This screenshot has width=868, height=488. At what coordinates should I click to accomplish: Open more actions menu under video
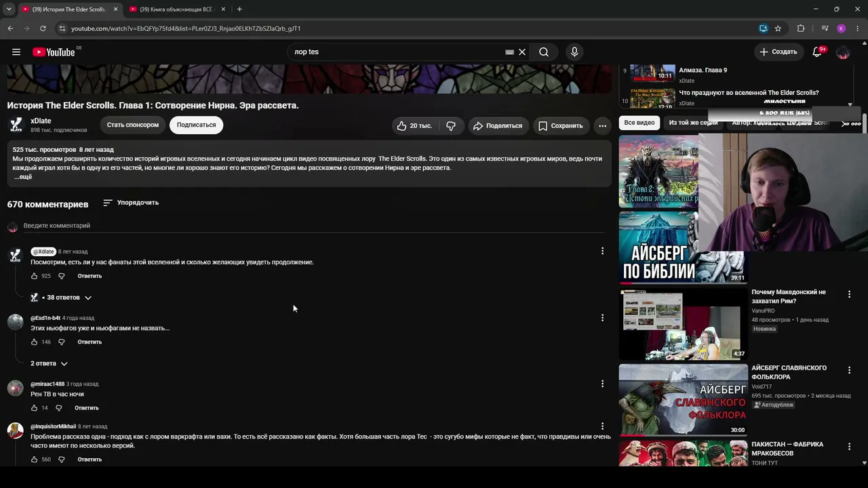[602, 125]
